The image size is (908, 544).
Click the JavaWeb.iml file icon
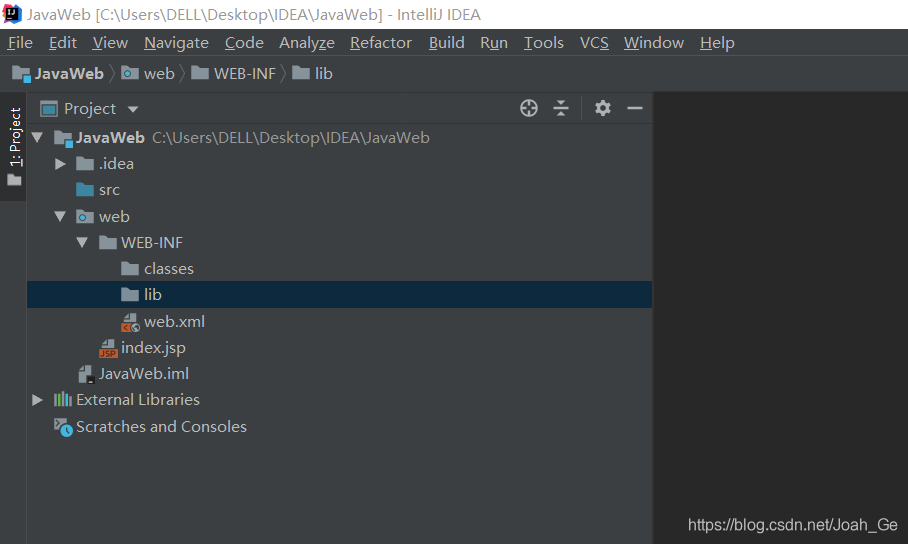(x=86, y=374)
